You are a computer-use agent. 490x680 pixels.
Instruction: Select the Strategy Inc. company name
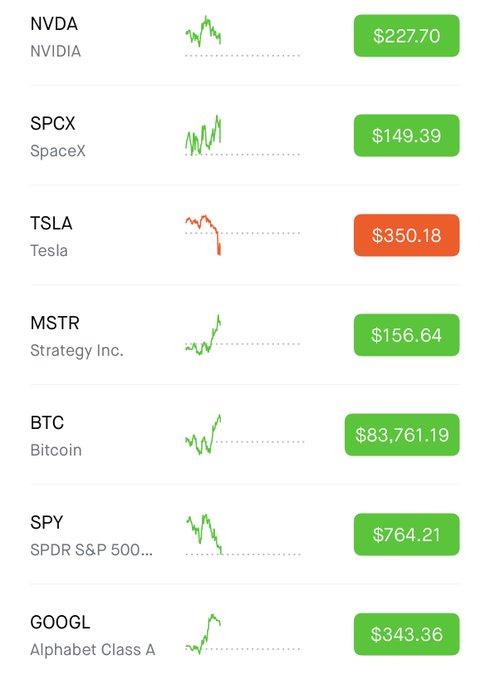(x=77, y=350)
